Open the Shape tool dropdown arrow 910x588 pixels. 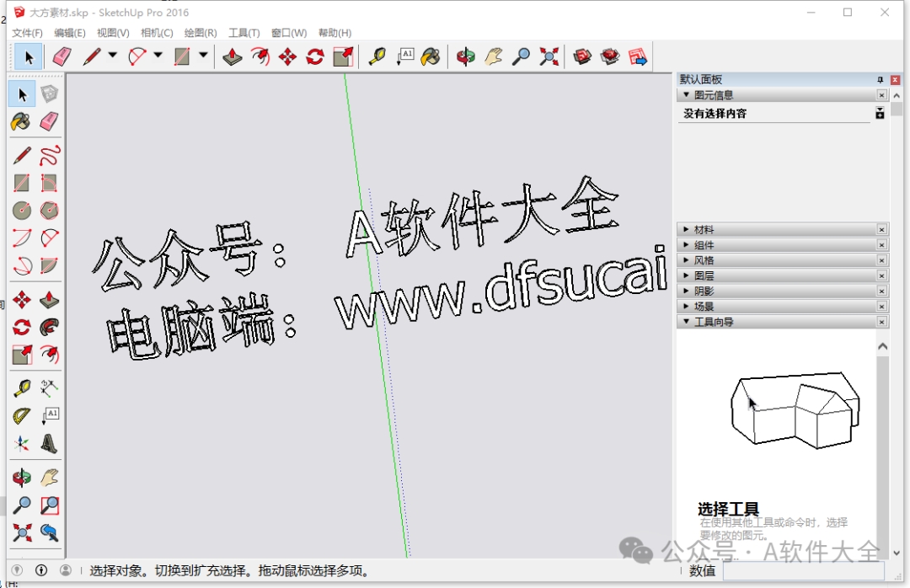click(203, 56)
